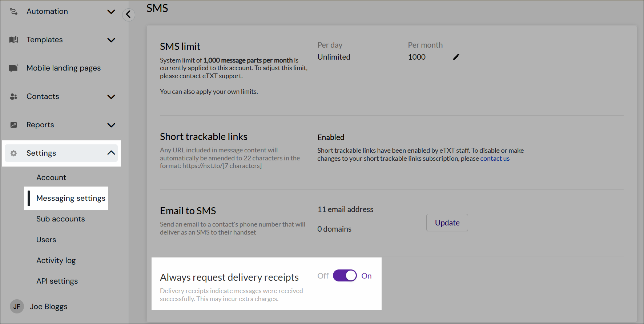Click the Enabled status text
Viewport: 644px width, 324px height.
tap(331, 137)
